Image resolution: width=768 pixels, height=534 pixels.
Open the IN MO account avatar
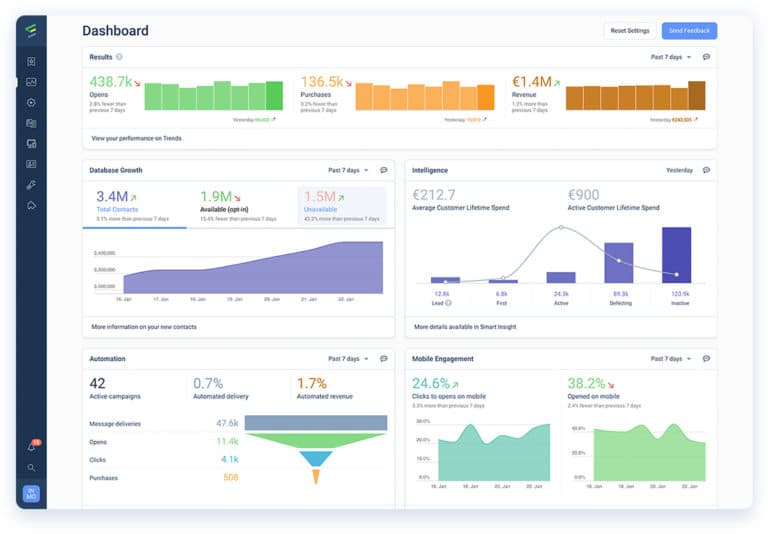pyautogui.click(x=31, y=494)
